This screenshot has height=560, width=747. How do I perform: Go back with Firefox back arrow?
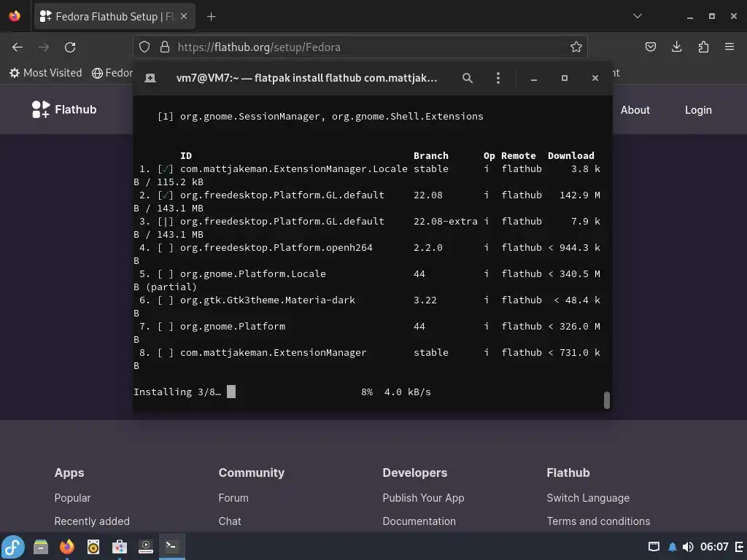tap(18, 47)
